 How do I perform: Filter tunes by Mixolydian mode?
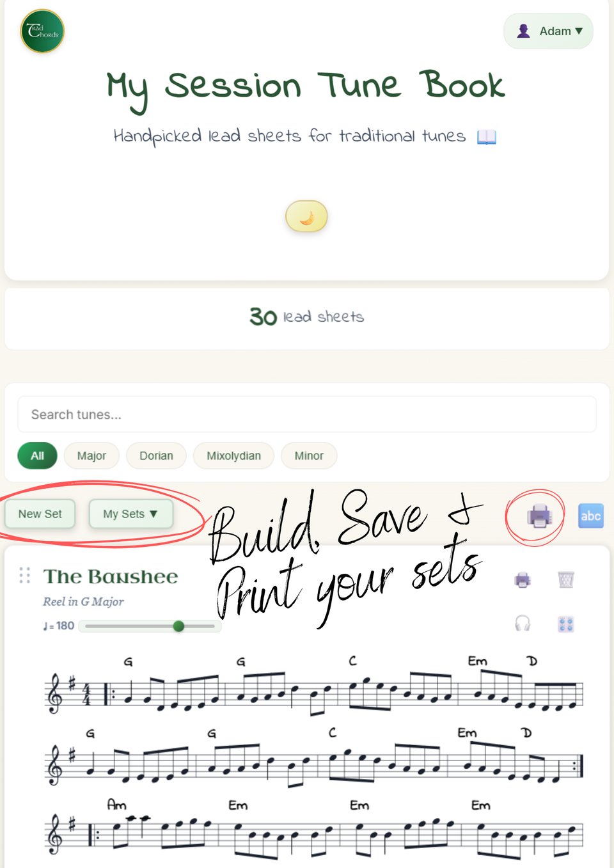point(233,455)
